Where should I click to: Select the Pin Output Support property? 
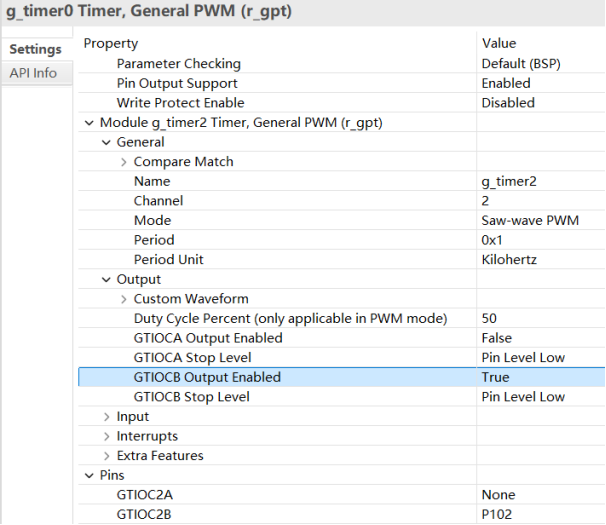click(177, 84)
